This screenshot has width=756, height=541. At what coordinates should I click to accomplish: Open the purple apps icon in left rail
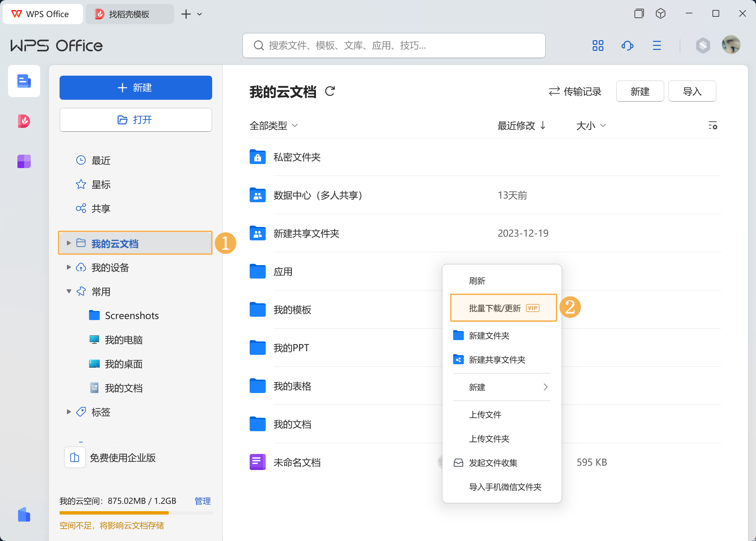[24, 161]
